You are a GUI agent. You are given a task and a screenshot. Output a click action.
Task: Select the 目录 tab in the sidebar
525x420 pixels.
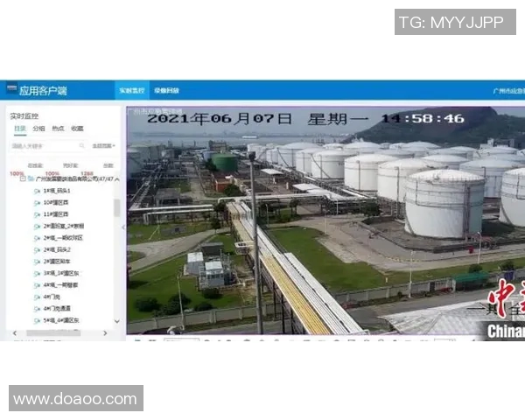click(19, 128)
